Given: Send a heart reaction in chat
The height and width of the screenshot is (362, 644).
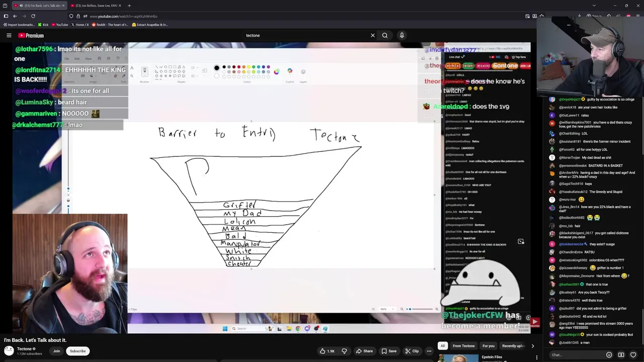Looking at the screenshot, I should pyautogui.click(x=633, y=355).
